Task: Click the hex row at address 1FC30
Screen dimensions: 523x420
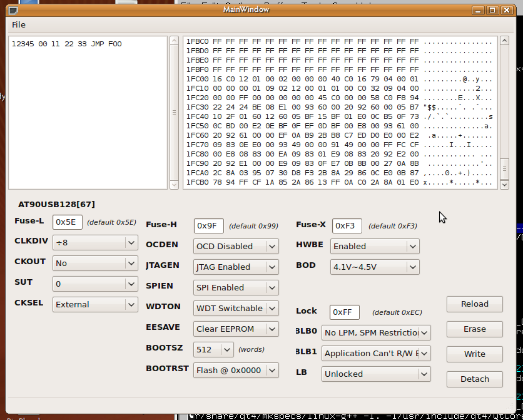Action: [x=339, y=107]
